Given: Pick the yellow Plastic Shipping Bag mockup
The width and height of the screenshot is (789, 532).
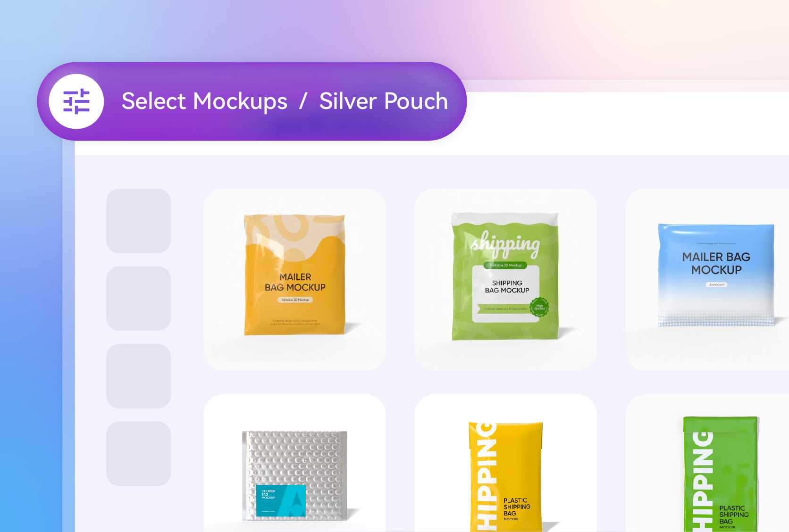Looking at the screenshot, I should (x=505, y=463).
